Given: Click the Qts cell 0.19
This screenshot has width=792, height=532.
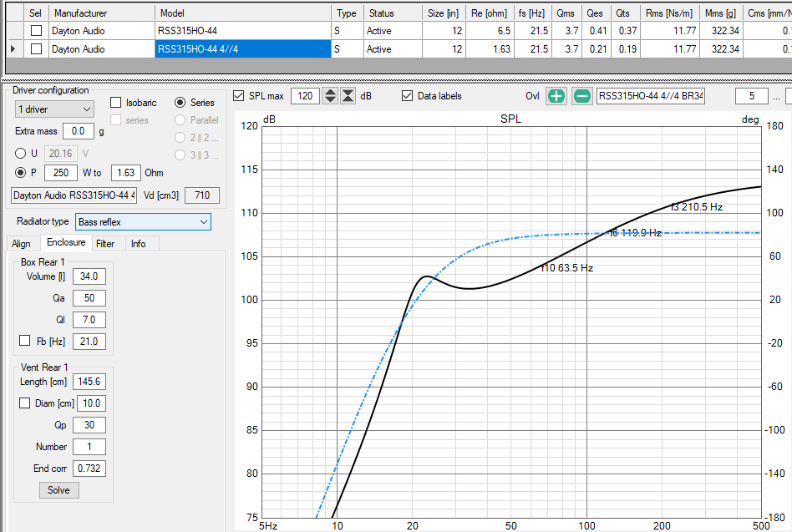Looking at the screenshot, I should tap(625, 49).
